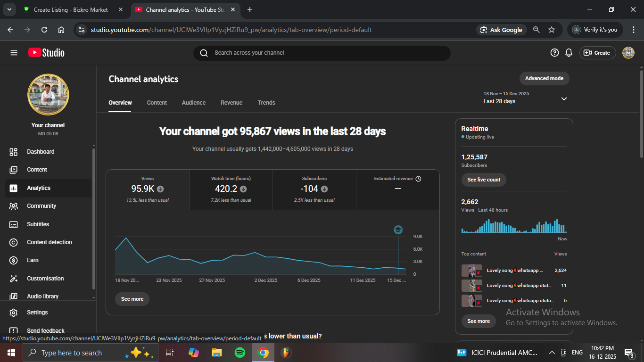Open Content detection in sidebar

click(49, 242)
